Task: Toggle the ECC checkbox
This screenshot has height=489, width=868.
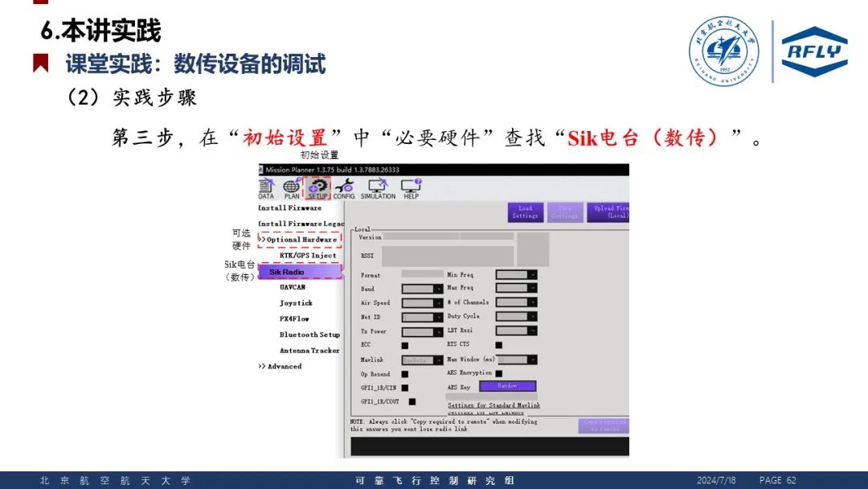Action: 405,345
